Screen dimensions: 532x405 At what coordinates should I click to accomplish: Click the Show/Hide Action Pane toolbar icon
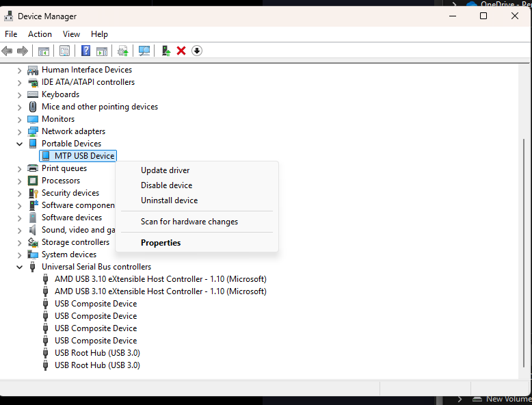point(102,51)
